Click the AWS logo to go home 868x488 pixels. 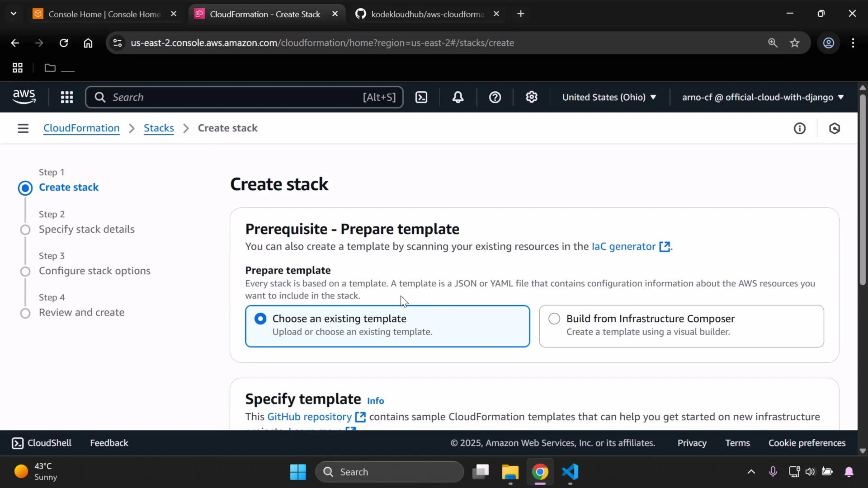(x=24, y=97)
